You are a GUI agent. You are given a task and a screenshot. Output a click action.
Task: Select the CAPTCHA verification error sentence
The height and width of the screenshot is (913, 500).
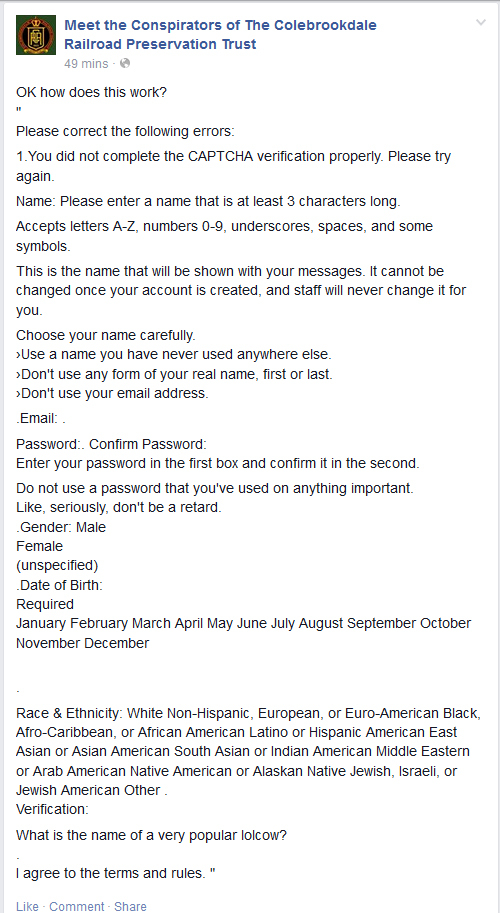(x=233, y=167)
